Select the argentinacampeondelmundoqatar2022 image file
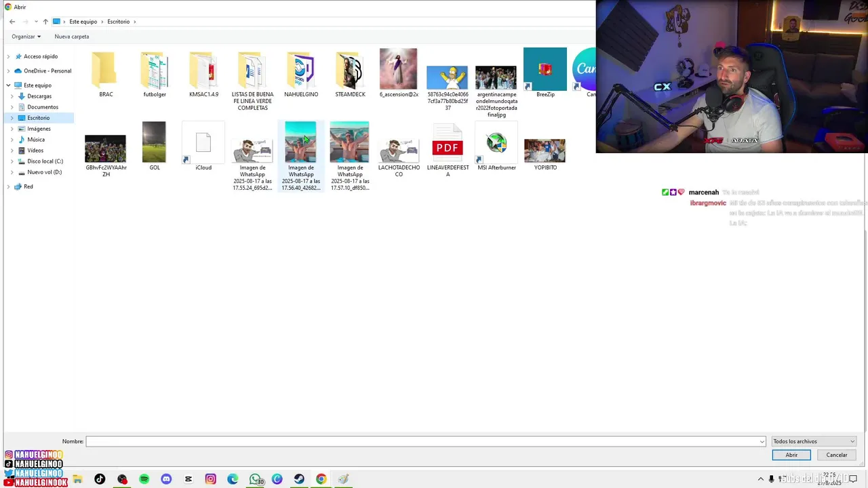868x488 pixels. pos(496,91)
